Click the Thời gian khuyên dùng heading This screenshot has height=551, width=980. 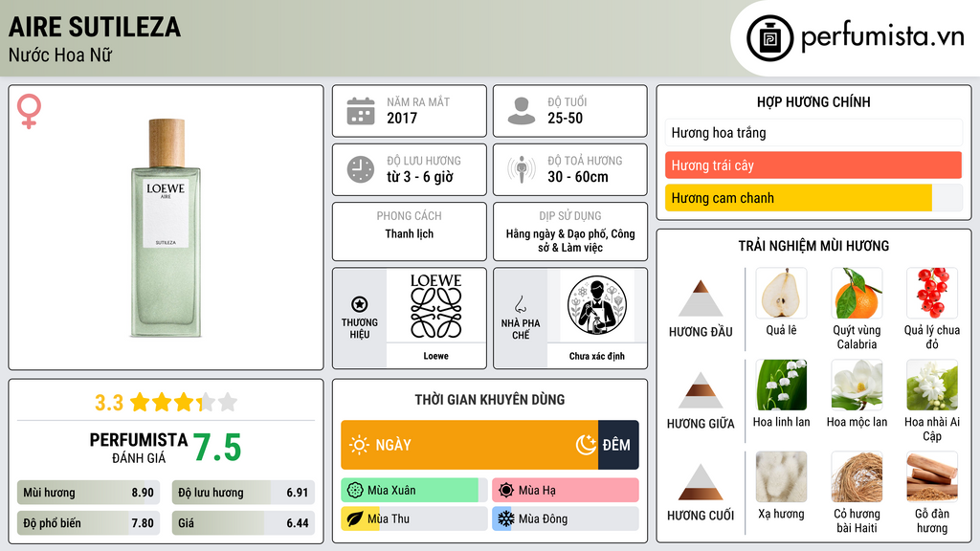[489, 399]
